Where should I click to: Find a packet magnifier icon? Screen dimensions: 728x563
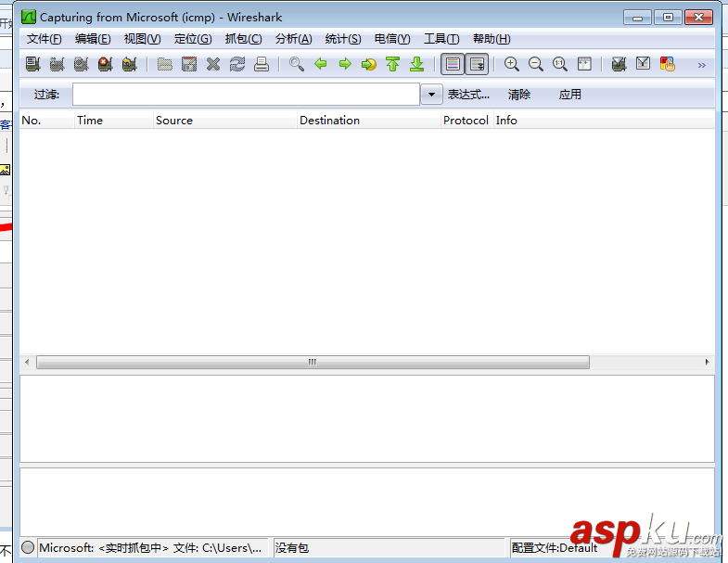tap(297, 64)
